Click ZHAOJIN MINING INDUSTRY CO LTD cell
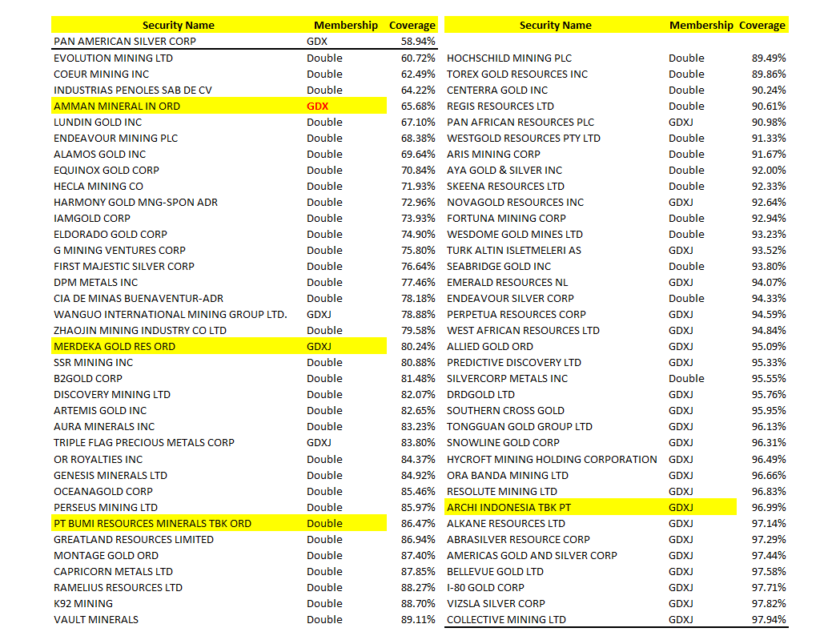The image size is (840, 644). click(x=140, y=331)
